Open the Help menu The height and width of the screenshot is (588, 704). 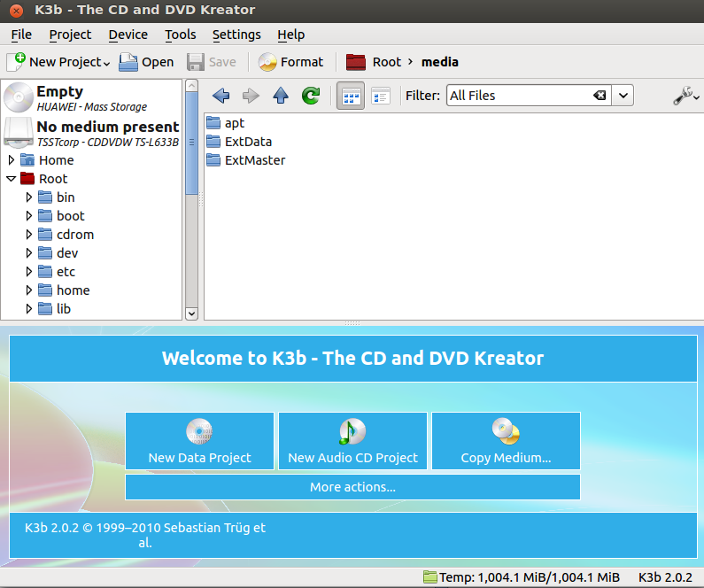[291, 35]
